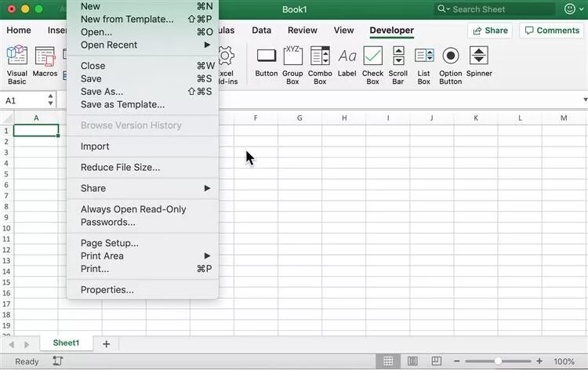Viewport: 588px width, 370px height.
Task: Switch to Page Layout view icon
Action: pos(412,361)
